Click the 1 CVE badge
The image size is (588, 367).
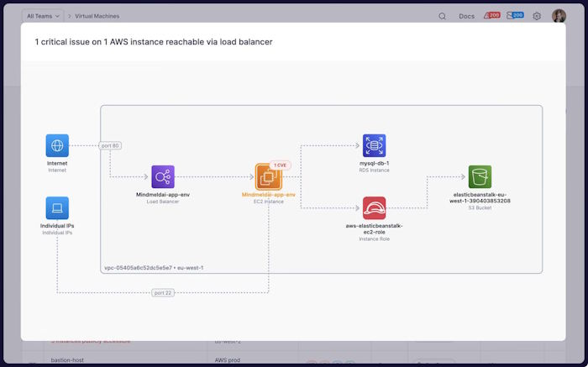point(280,165)
